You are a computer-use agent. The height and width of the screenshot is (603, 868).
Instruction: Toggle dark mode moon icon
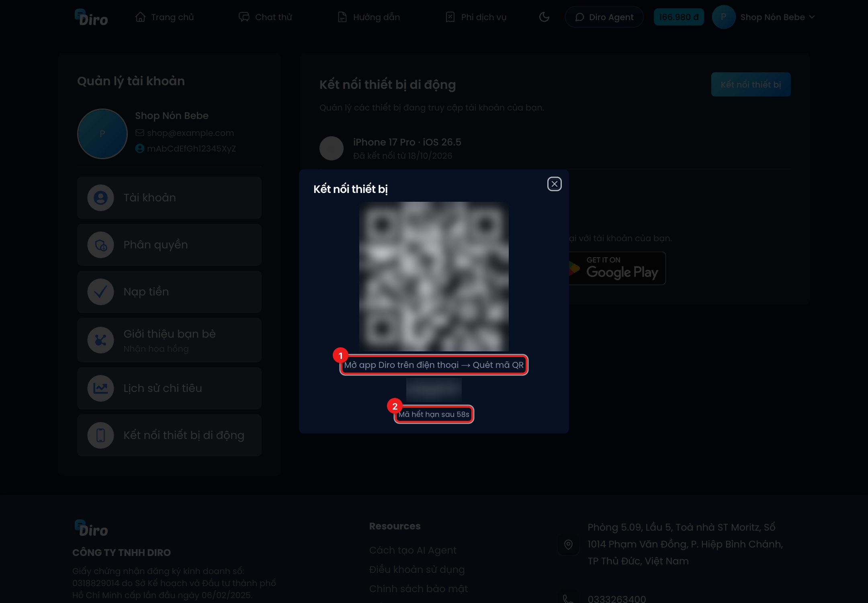544,17
